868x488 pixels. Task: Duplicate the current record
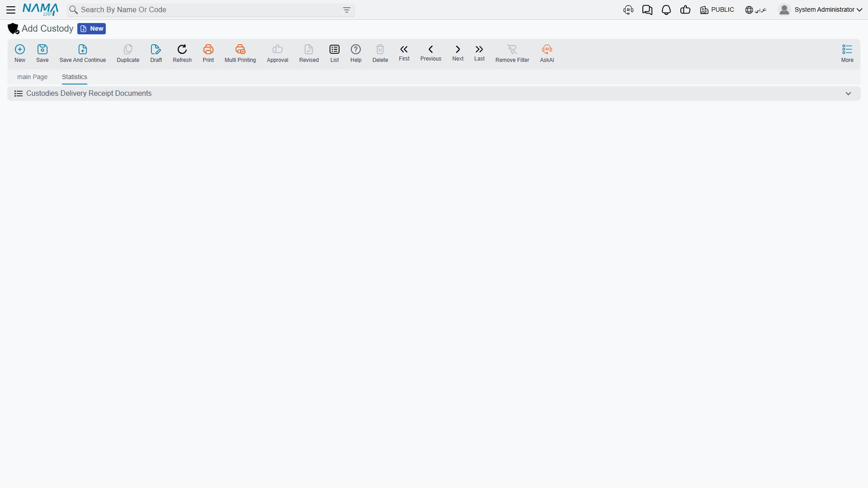coord(128,53)
